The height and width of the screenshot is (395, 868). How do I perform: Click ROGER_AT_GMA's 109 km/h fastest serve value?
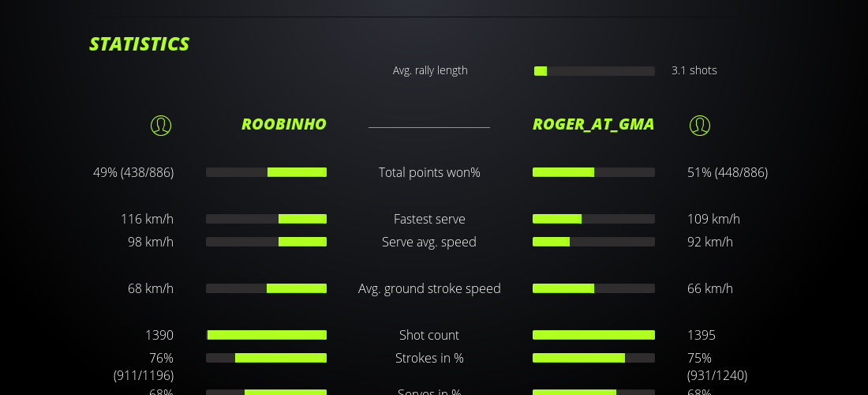(x=713, y=219)
